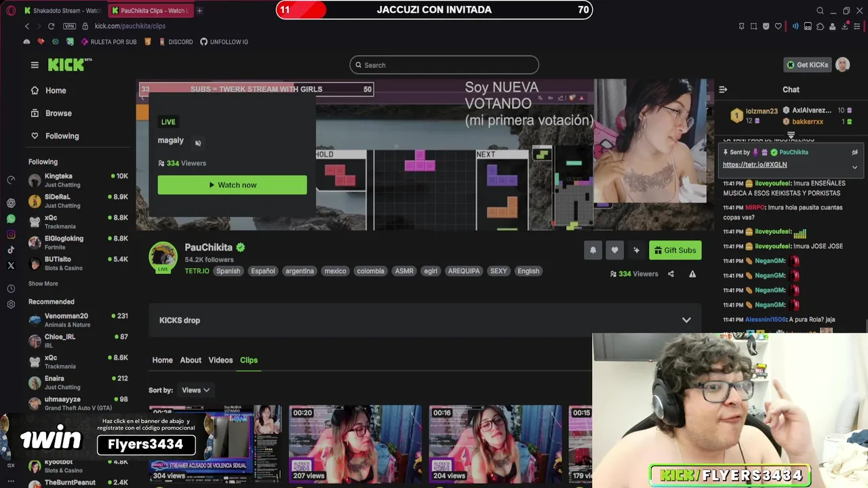Reload the page

[51, 26]
